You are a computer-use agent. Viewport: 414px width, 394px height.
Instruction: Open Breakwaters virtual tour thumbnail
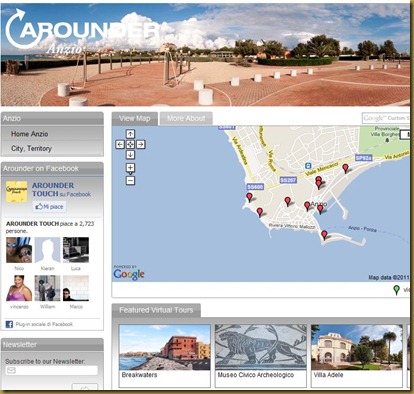pyautogui.click(x=165, y=355)
